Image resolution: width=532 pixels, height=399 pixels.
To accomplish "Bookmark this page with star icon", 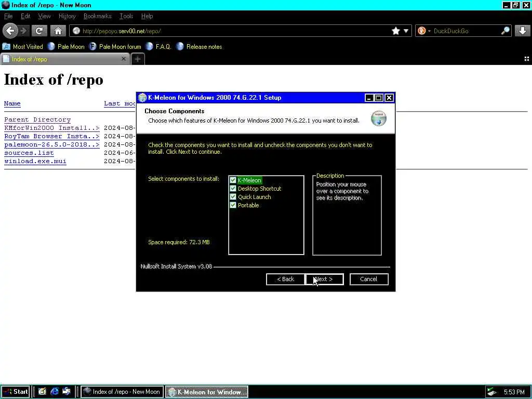I will click(x=395, y=31).
